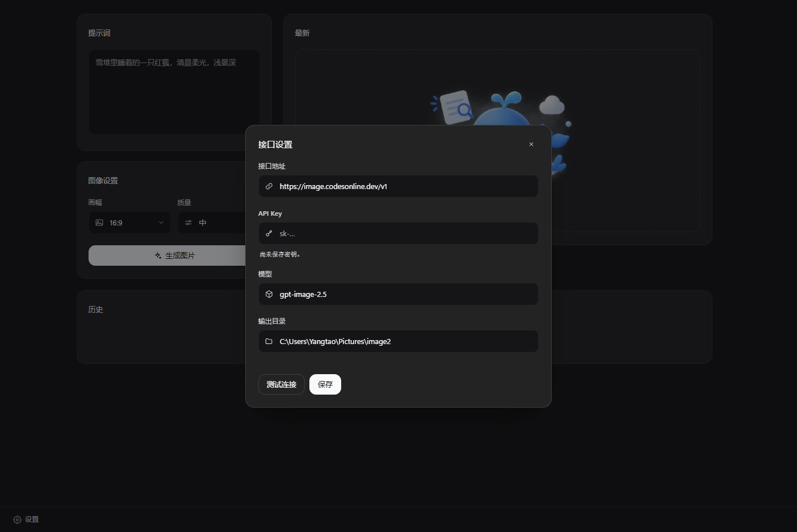This screenshot has width=797, height=532.
Task: Edit the gpt-image-2.5 model field
Action: coord(398,294)
